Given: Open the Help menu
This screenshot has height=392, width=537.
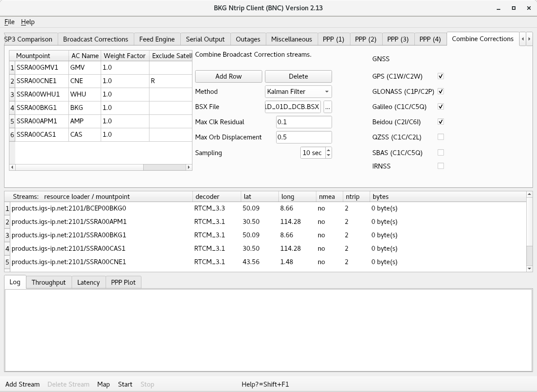Looking at the screenshot, I should (28, 22).
